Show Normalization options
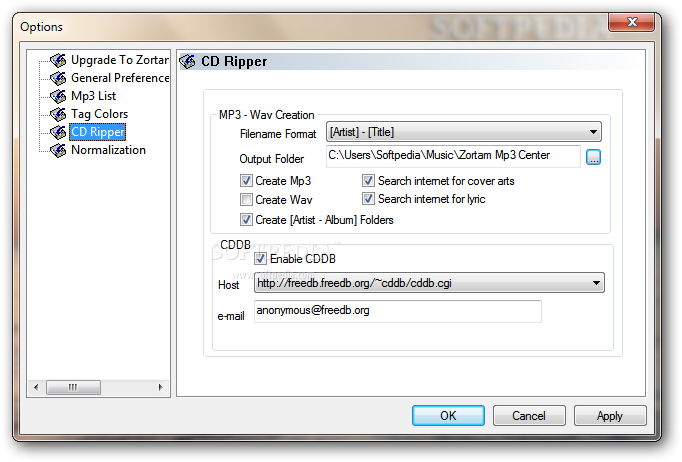Image resolution: width=682 pixels, height=462 pixels. click(108, 150)
